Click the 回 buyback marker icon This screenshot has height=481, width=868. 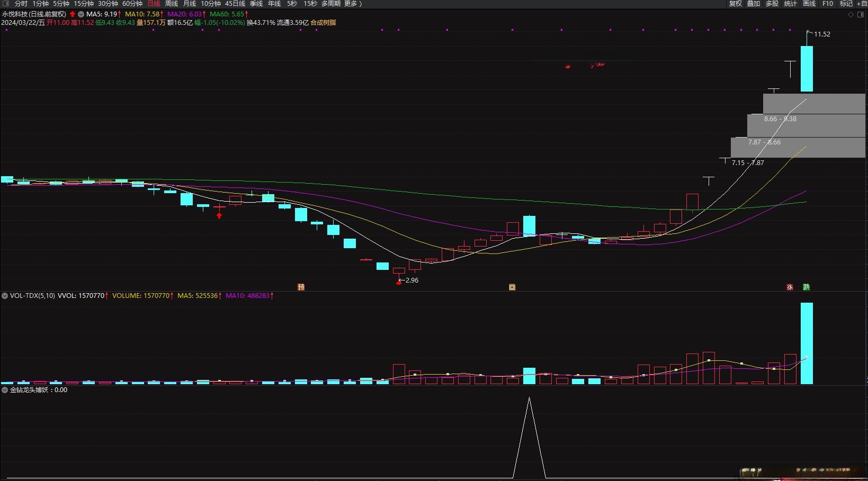click(x=512, y=287)
